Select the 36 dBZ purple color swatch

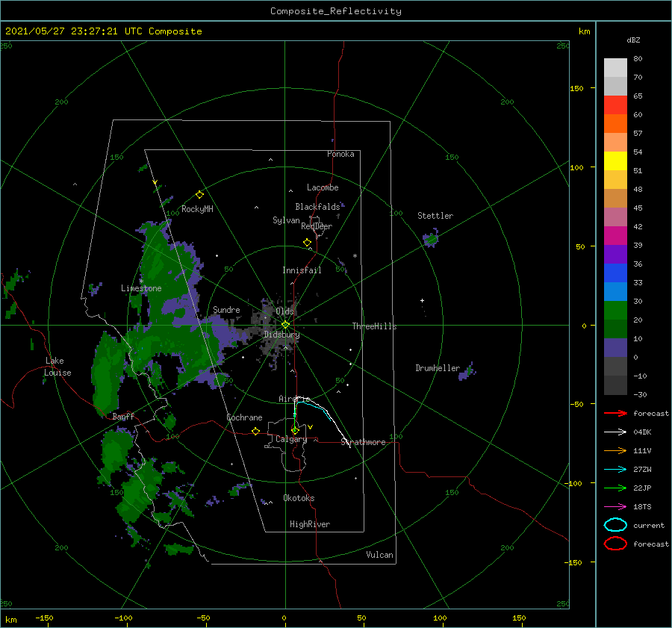[x=615, y=254]
